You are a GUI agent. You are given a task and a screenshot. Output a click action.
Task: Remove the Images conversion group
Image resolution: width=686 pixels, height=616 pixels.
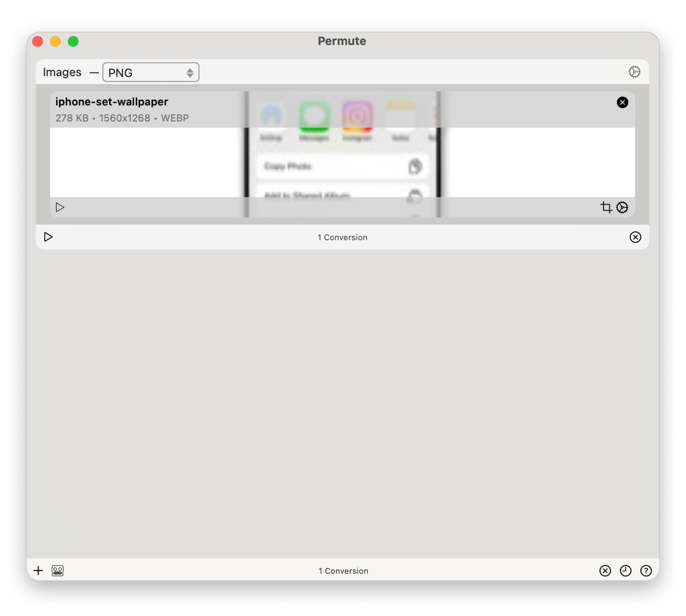(635, 237)
